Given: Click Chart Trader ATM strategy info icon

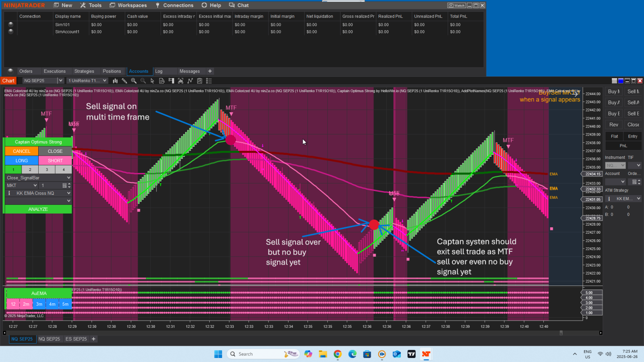Looking at the screenshot, I should coord(609,199).
